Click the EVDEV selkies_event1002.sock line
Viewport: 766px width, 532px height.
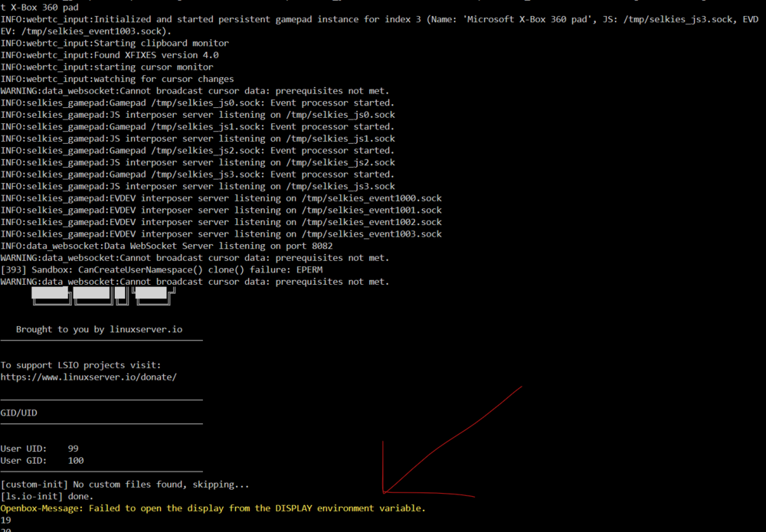221,222
